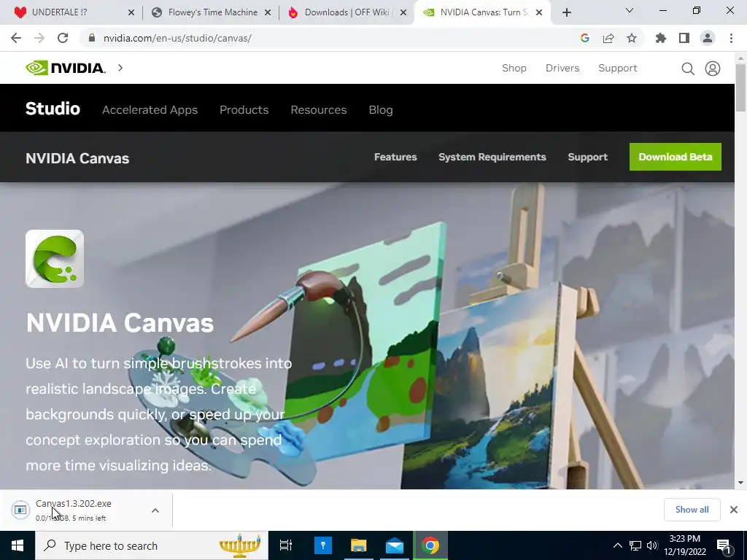This screenshot has height=560, width=747.
Task: Open the Canvas Support link
Action: tap(587, 157)
